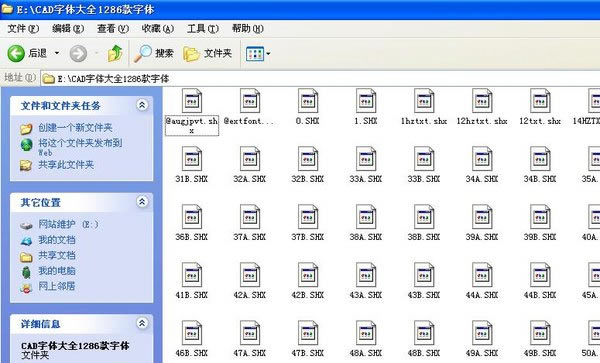Select the 1.SHX file icon
The image size is (600, 363).
366,101
